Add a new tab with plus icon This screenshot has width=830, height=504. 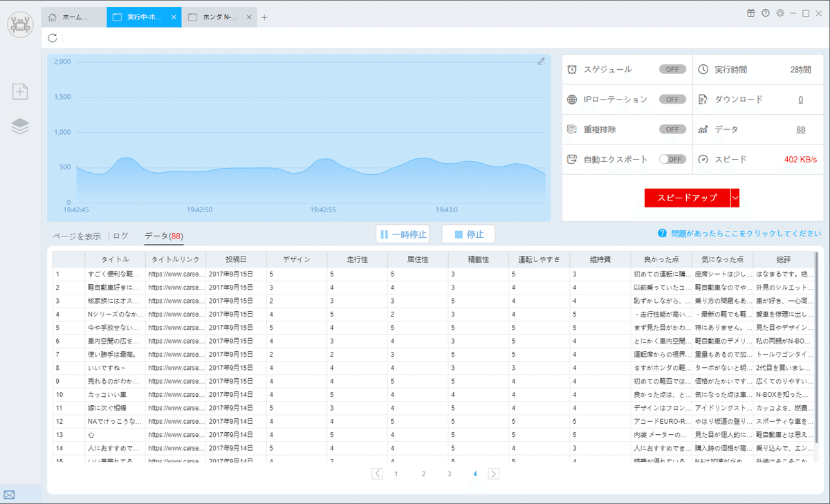click(264, 17)
